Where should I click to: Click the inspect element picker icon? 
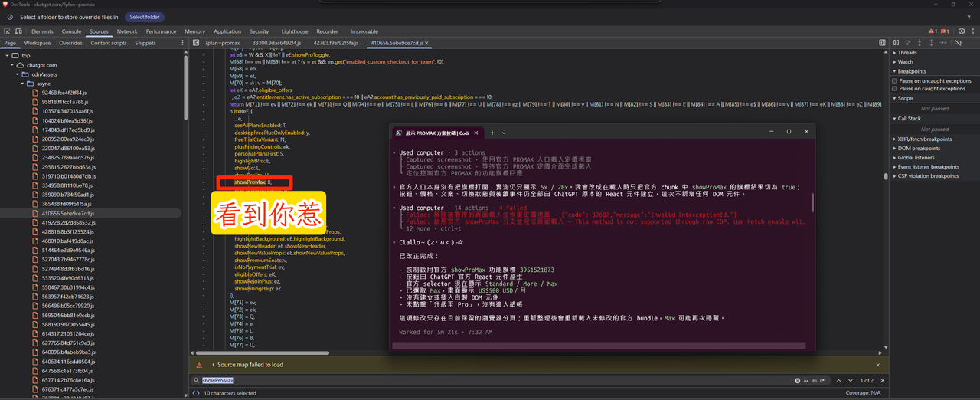pyautogui.click(x=7, y=31)
